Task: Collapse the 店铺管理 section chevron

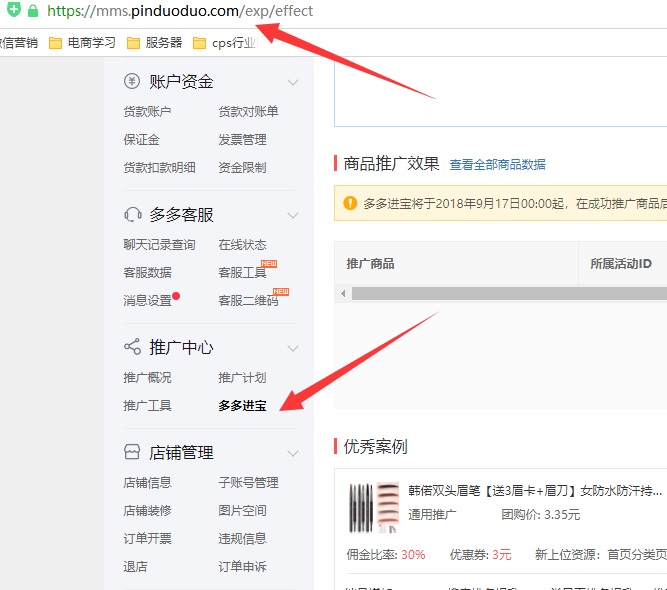Action: tap(293, 453)
